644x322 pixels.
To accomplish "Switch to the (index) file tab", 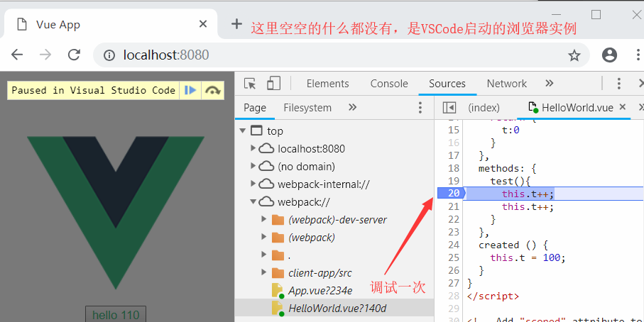I will pyautogui.click(x=484, y=108).
